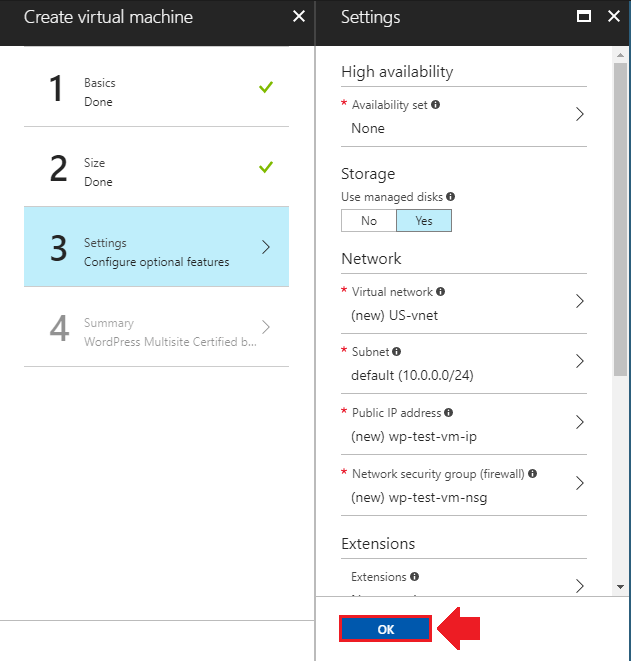Click WordPress Multisite Certified summary text
Image resolution: width=631 pixels, height=661 pixels.
(170, 341)
